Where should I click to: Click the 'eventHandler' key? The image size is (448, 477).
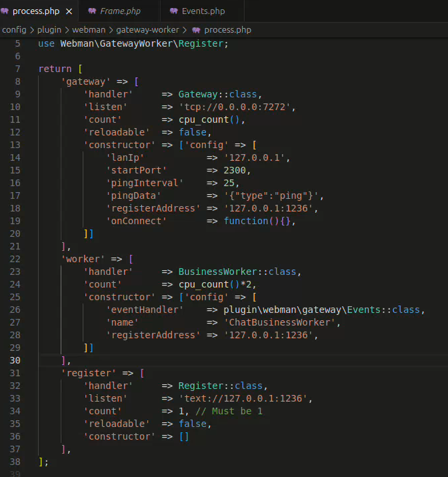tap(145, 310)
